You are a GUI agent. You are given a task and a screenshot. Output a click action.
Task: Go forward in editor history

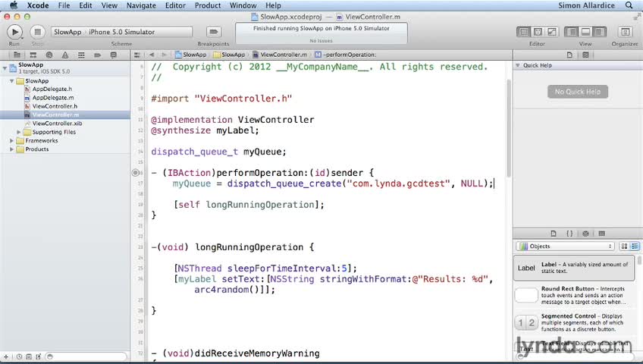click(164, 55)
